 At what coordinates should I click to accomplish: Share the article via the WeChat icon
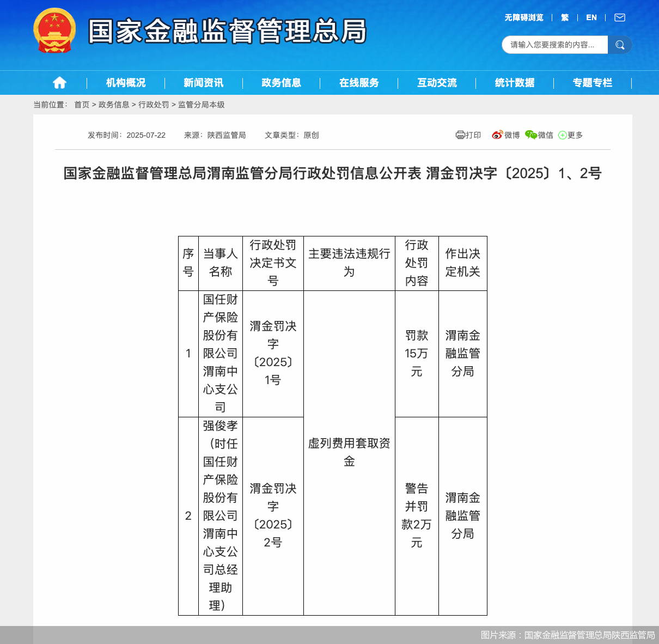point(531,135)
